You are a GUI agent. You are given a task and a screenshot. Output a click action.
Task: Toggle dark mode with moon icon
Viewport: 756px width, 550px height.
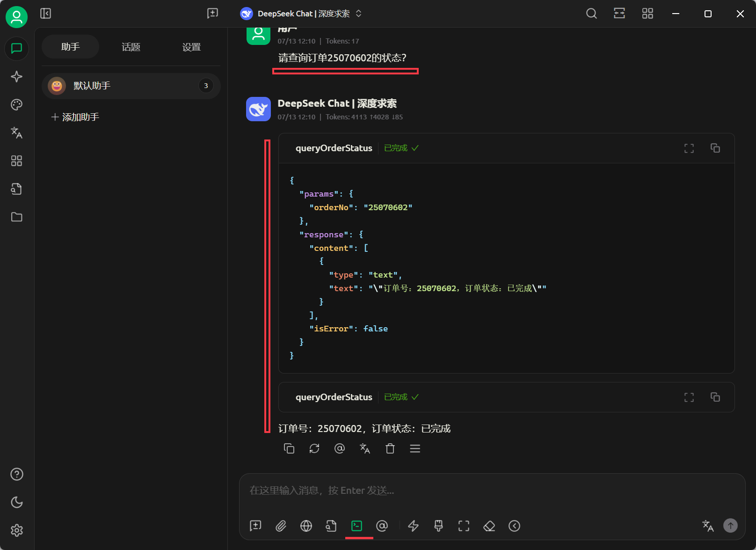point(16,502)
